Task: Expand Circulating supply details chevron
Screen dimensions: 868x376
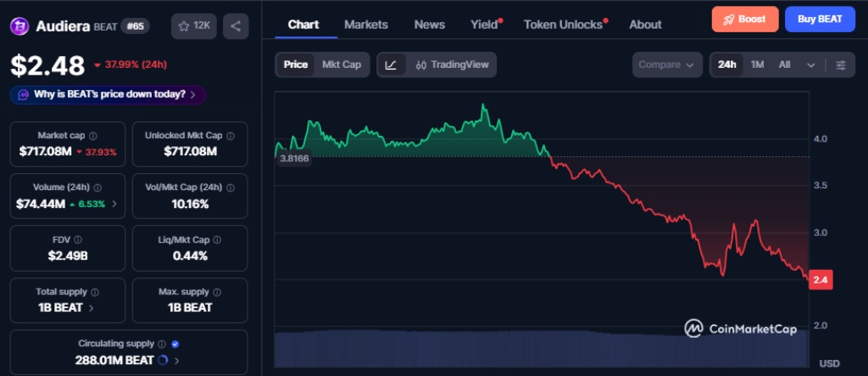Action: pos(176,361)
